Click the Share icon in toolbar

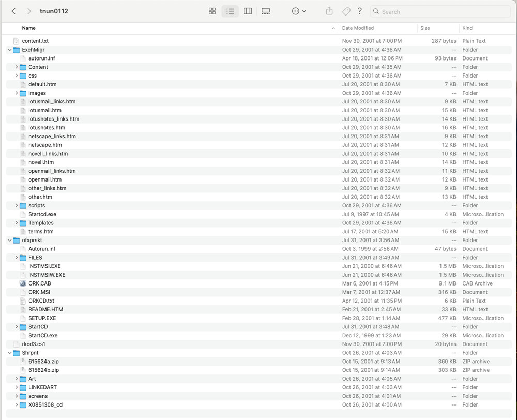coord(329,11)
